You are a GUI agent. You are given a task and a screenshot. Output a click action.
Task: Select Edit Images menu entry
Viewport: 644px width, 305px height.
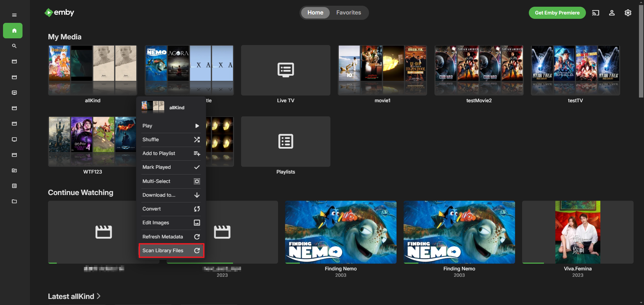click(x=171, y=223)
